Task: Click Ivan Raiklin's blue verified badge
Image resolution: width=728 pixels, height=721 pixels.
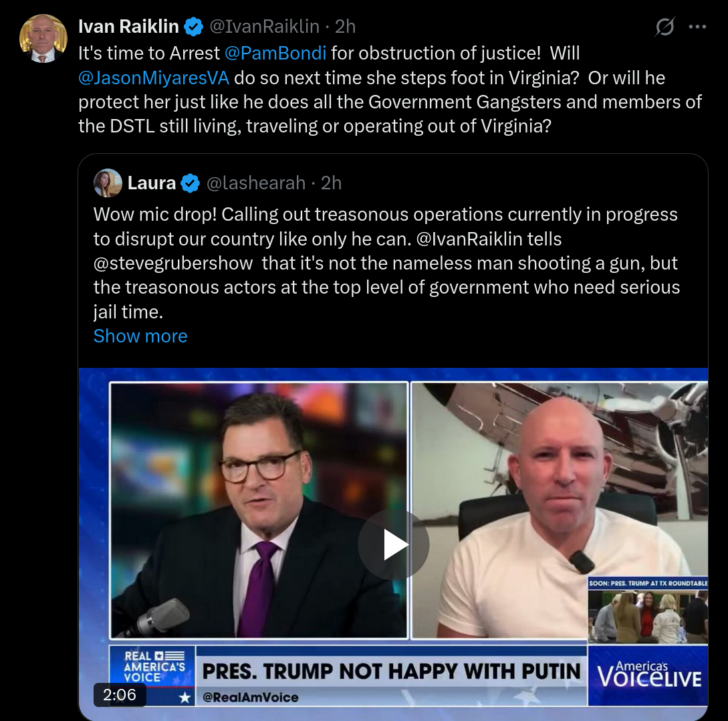Action: 194,27
